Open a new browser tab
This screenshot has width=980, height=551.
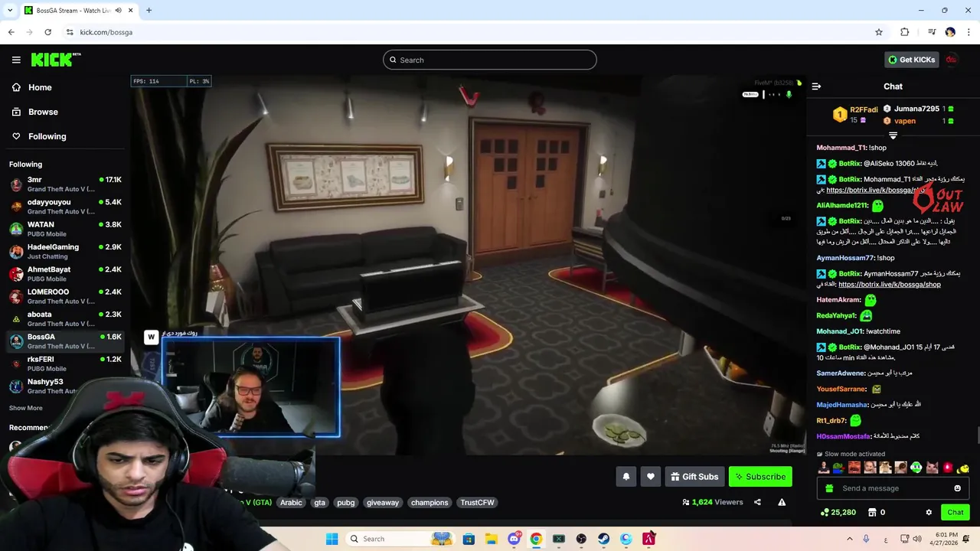click(x=149, y=11)
